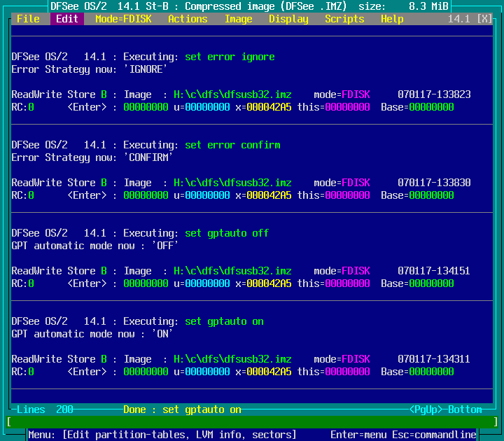Open the Actions menu
504x441 pixels.
click(188, 19)
